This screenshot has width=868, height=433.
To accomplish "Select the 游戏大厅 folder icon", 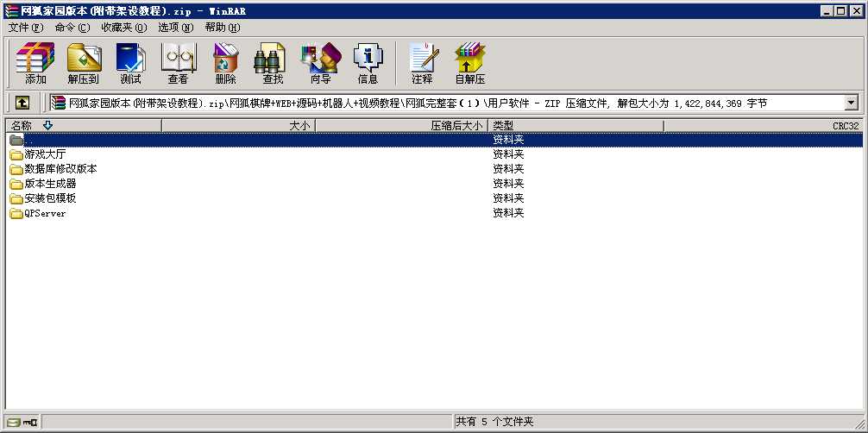I will tap(16, 154).
